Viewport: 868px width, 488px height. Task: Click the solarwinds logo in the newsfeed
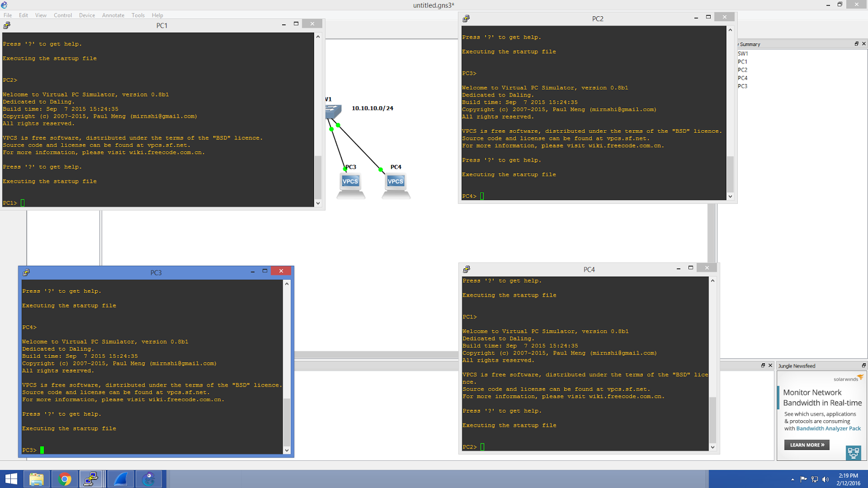pos(848,378)
